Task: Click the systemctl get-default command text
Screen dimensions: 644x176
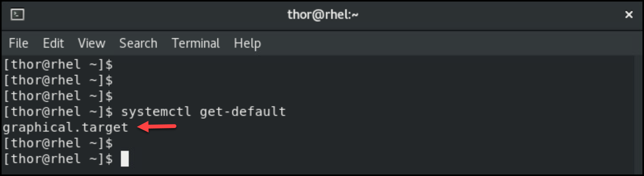Action: [203, 112]
